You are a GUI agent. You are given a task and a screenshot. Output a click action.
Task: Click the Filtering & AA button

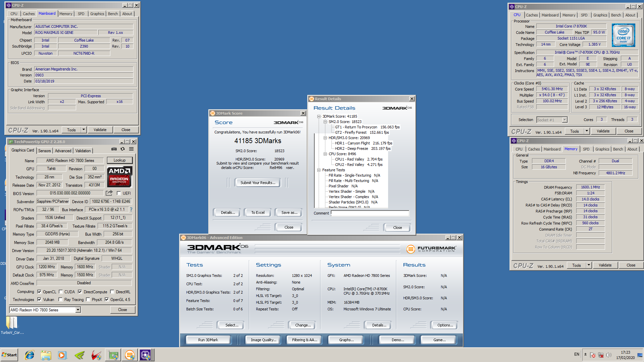tap(305, 340)
